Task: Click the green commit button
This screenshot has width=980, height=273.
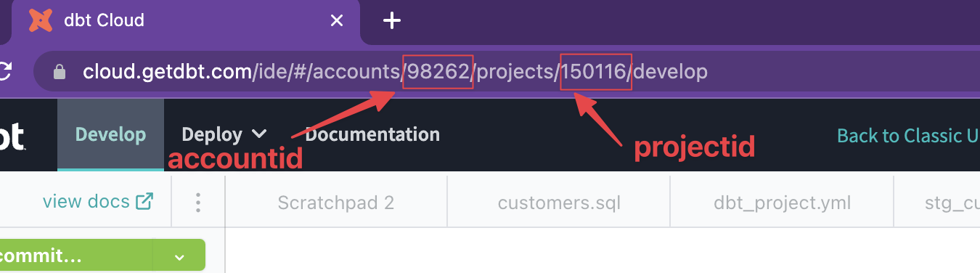Action: point(76,256)
